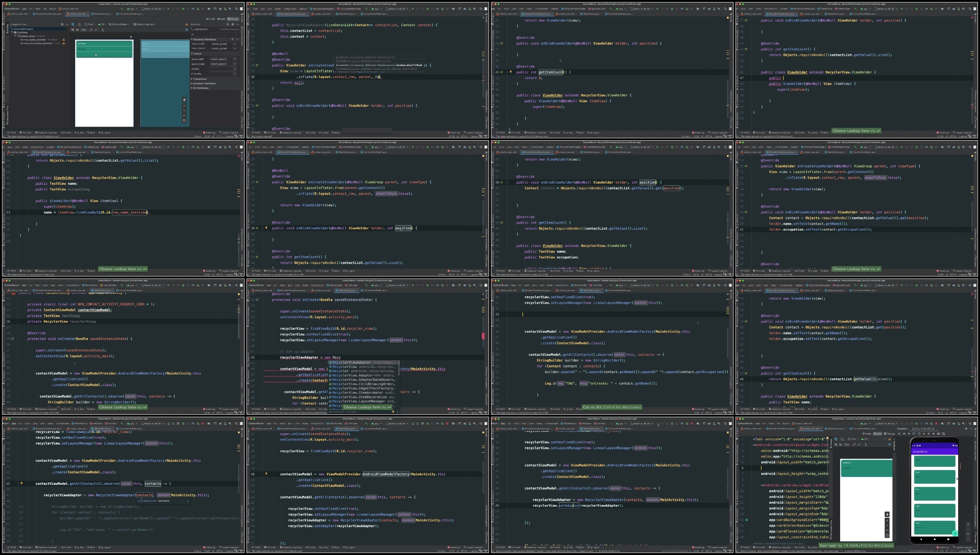Open Terminal tool window in Design-view frame
Image resolution: width=980 pixels, height=555 pixels.
coord(26,132)
